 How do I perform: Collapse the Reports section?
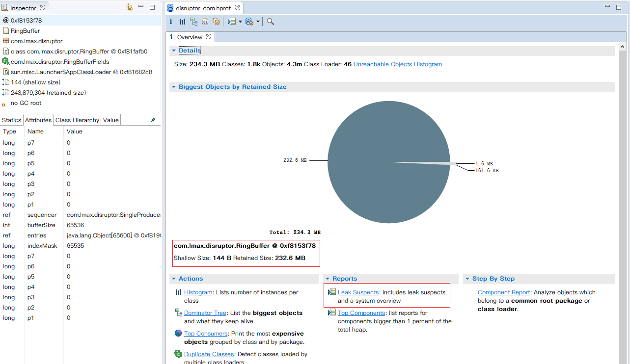328,279
